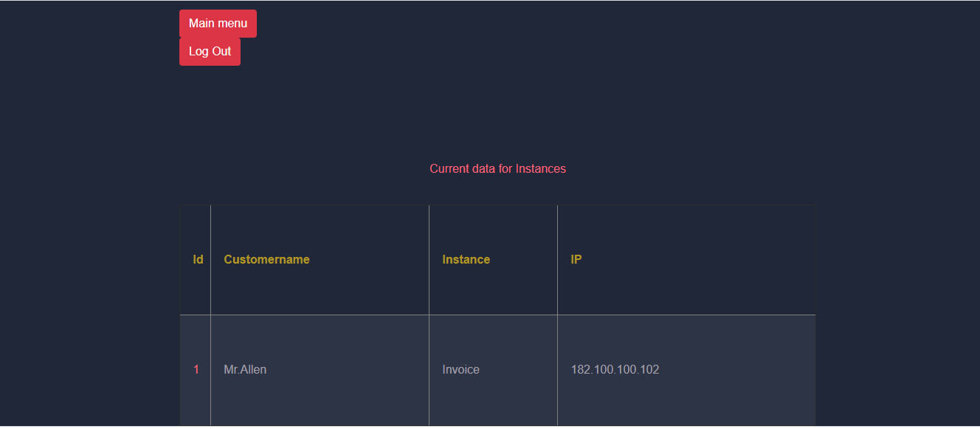Select the Id column header
Screen dimensions: 980x429
[198, 259]
